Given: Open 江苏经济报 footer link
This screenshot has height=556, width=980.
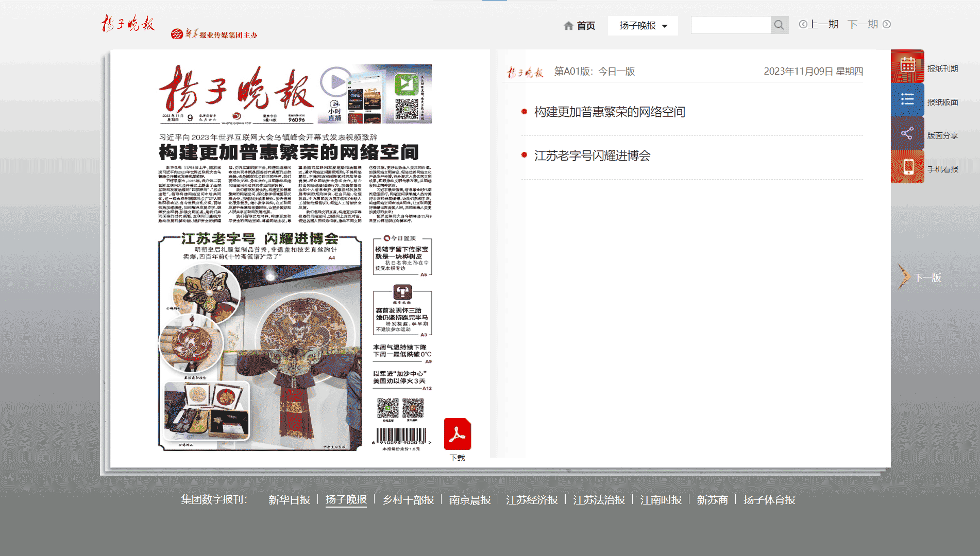Looking at the screenshot, I should click(x=532, y=500).
